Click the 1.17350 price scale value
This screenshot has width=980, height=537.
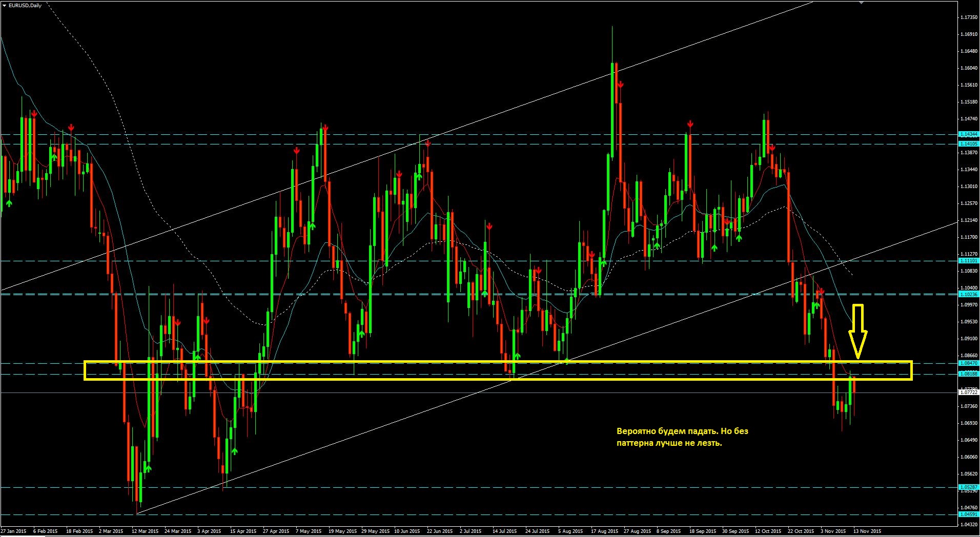968,17
